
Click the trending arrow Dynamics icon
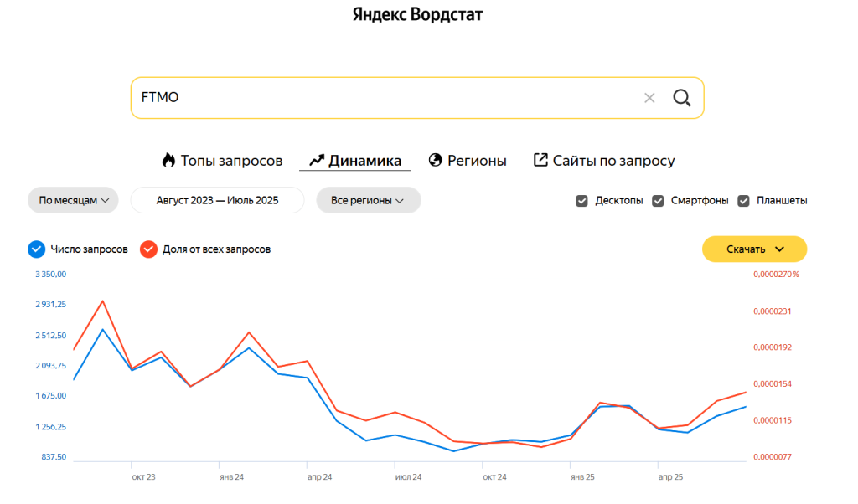[x=316, y=160]
